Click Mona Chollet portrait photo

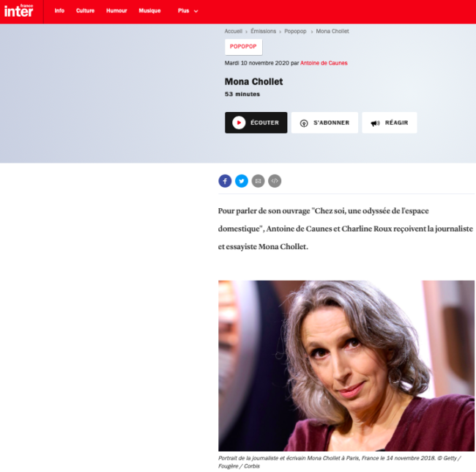346,366
